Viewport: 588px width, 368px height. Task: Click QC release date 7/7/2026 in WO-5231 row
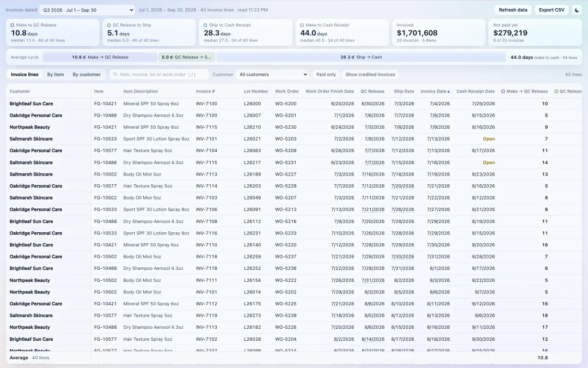point(373,162)
